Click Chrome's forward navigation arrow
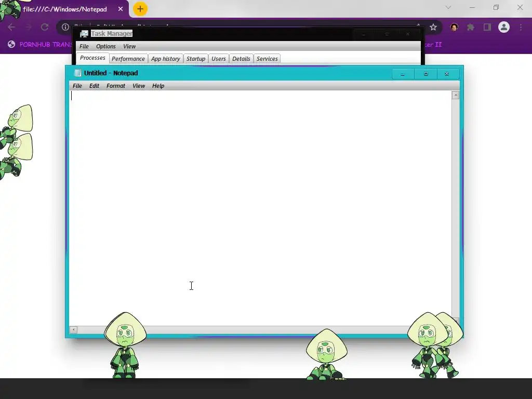The height and width of the screenshot is (399, 532). (28, 27)
